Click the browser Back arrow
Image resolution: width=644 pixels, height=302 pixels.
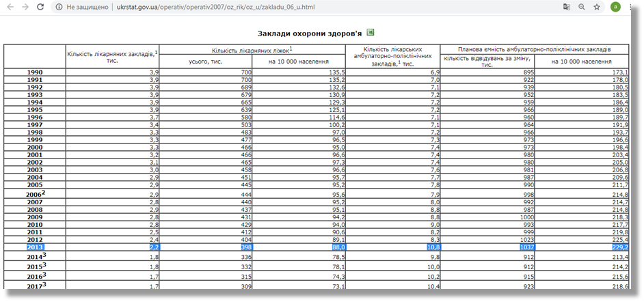click(x=9, y=7)
